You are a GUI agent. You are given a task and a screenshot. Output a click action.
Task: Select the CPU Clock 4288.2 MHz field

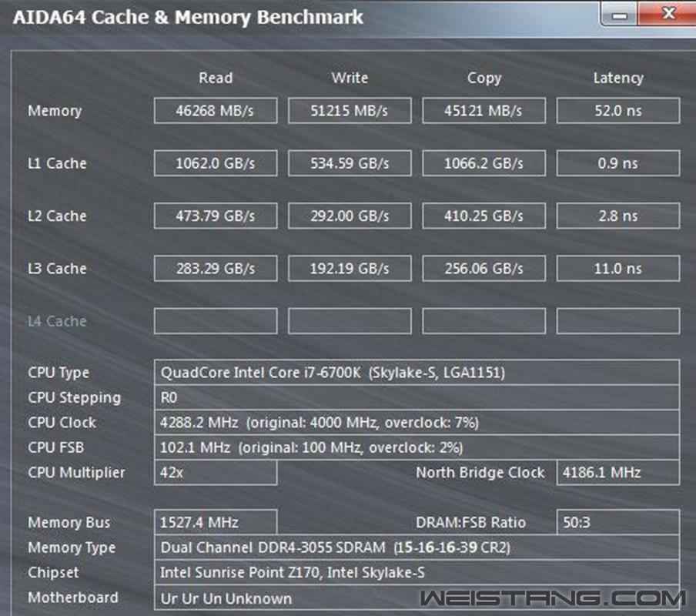tap(416, 423)
